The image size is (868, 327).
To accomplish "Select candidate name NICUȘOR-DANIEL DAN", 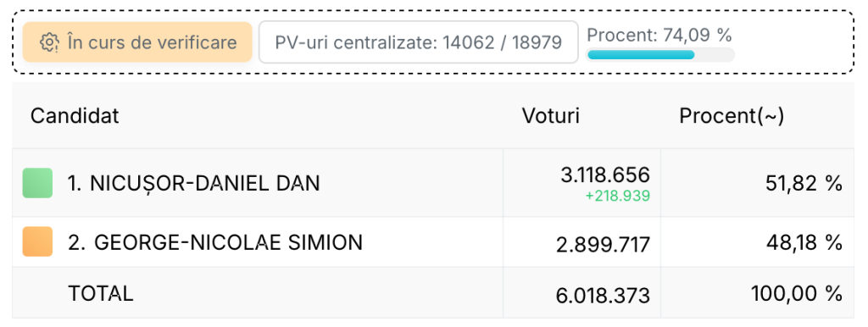I will point(194,183).
